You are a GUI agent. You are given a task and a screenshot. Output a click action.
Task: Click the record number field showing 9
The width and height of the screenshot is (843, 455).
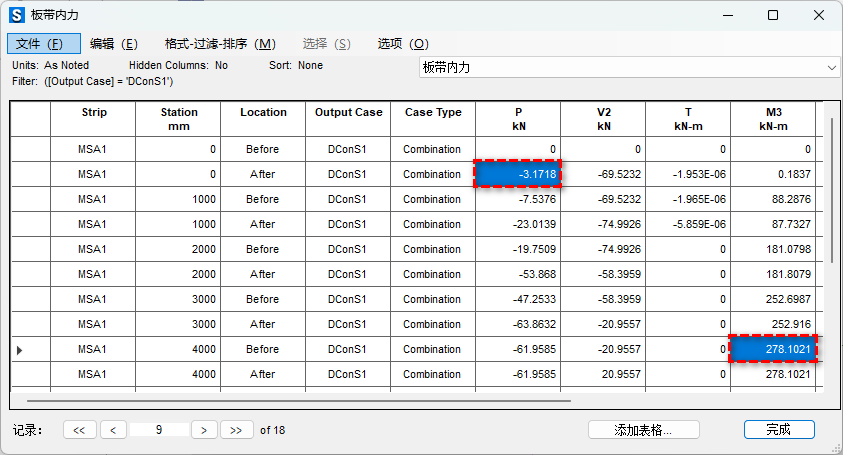pyautogui.click(x=160, y=429)
